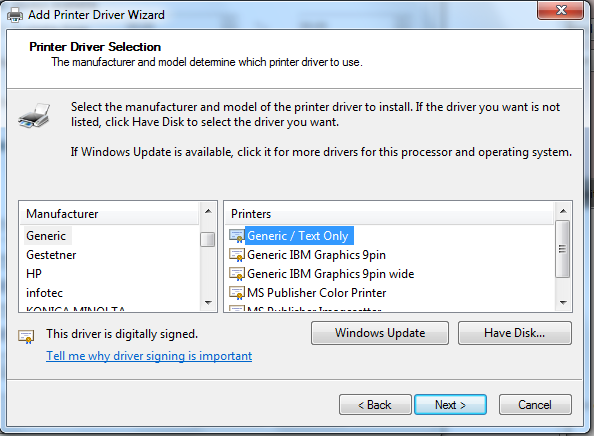Click the printer icon beside the instructions
The width and height of the screenshot is (594, 436).
[x=34, y=116]
